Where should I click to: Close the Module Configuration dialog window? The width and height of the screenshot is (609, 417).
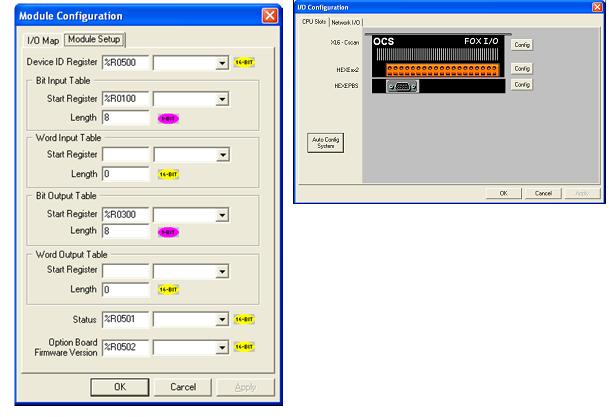click(268, 16)
